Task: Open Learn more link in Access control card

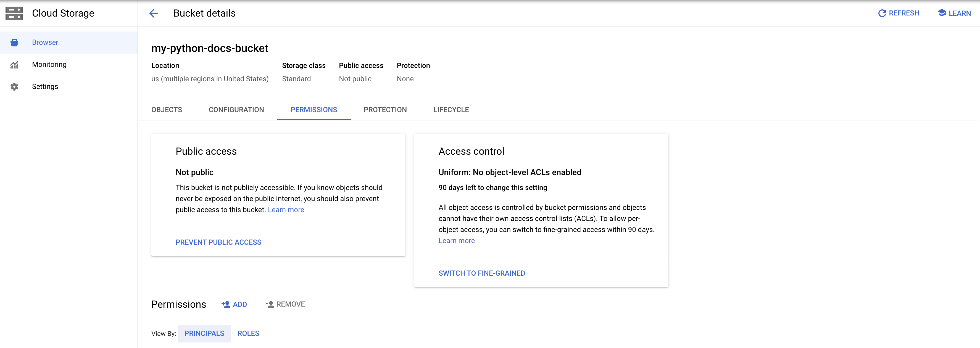Action: pos(457,241)
